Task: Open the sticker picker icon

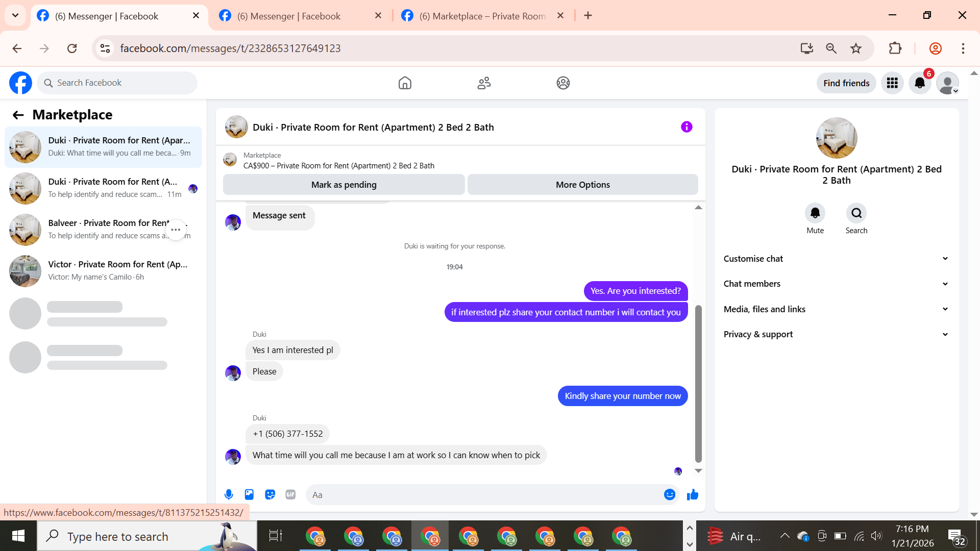Action: (270, 494)
